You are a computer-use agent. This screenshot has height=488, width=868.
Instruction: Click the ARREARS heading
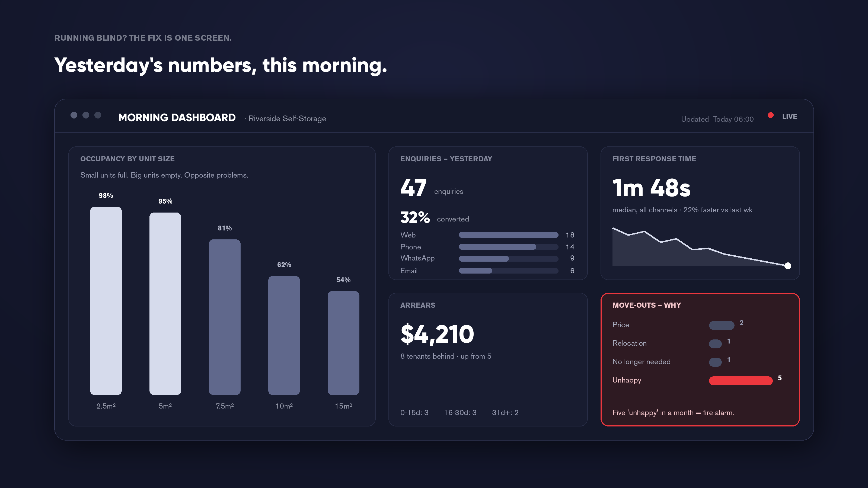click(418, 306)
